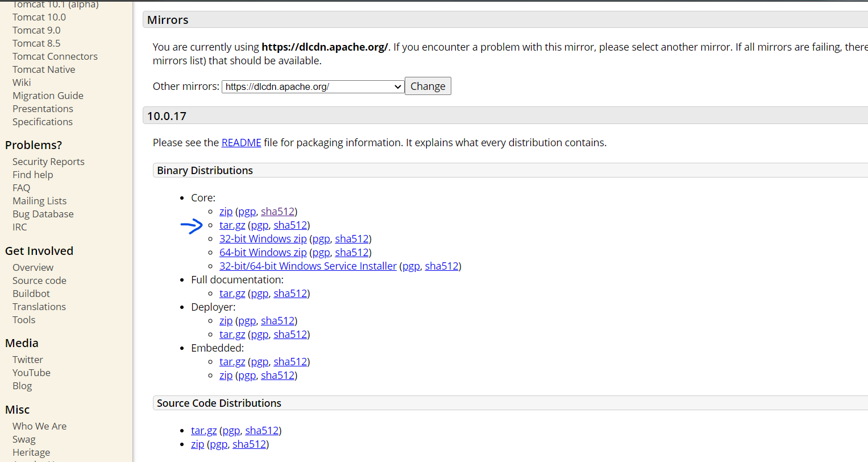Open sha512 for Windows Service Installer
Viewport: 868px width, 462px height.
442,266
